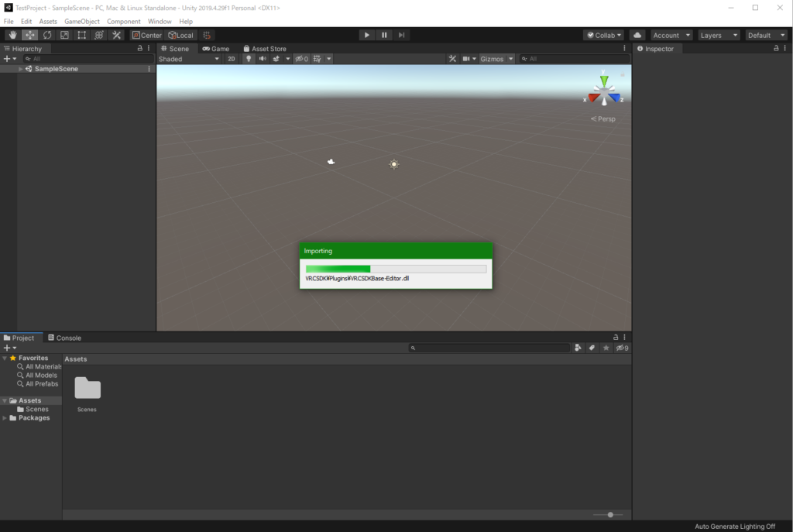Viewport: 793px width, 532px height.
Task: Toggle 2D scene view mode
Action: 231,59
